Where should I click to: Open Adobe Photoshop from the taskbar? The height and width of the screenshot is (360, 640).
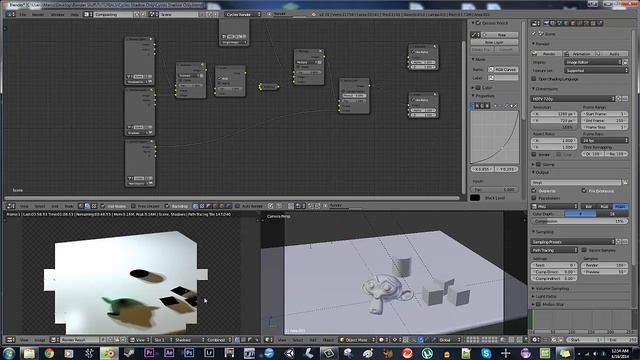click(189, 353)
